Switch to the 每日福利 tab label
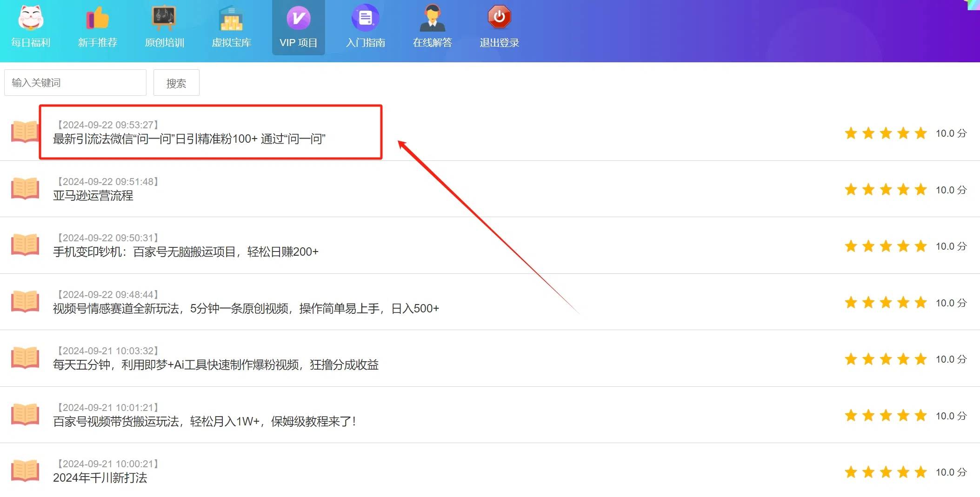Viewport: 980px width, 497px height. [x=31, y=43]
